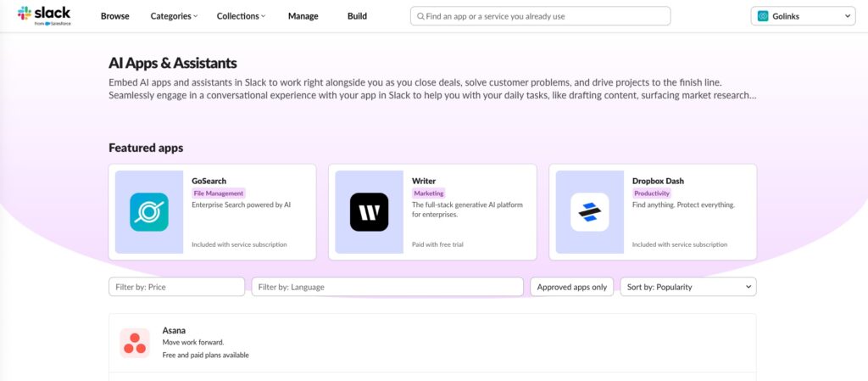Click the 'AI Apps & Assistants' heading

pos(173,63)
